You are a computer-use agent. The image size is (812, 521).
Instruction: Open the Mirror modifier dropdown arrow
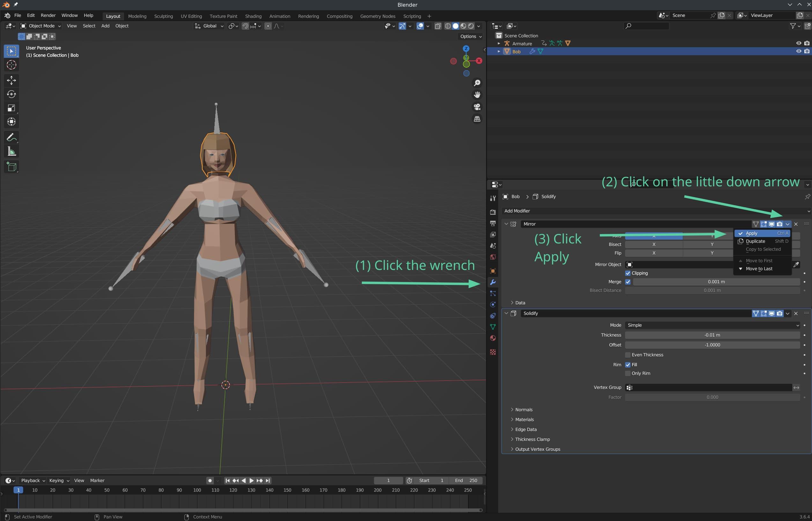tap(786, 224)
